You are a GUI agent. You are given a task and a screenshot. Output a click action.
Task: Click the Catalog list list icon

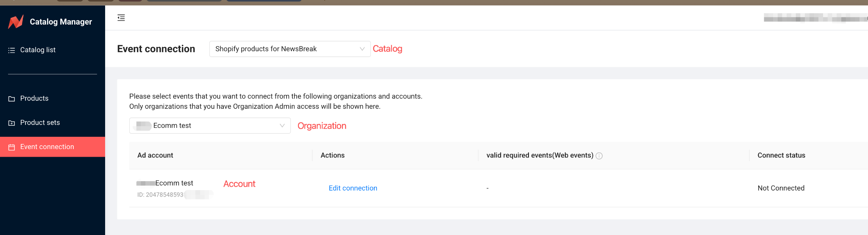11,50
